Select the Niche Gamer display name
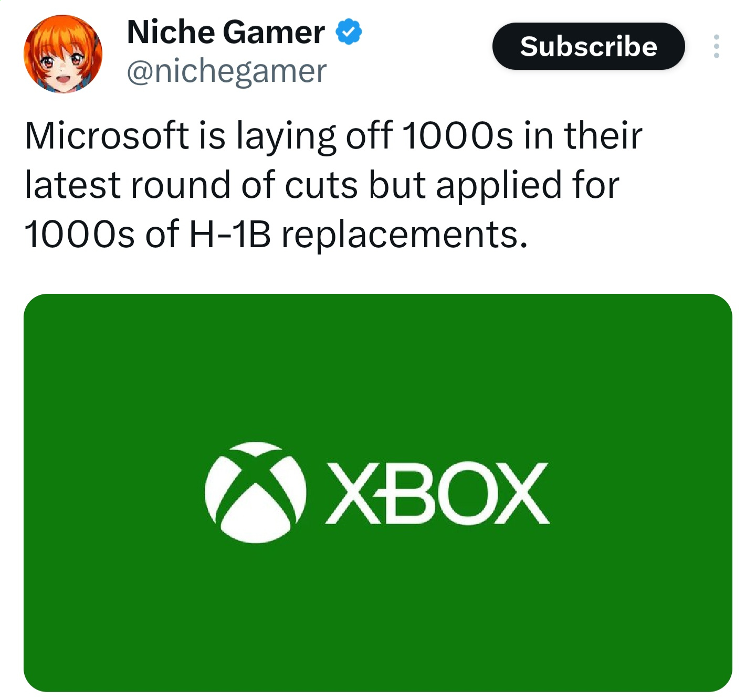This screenshot has height=700, width=756. click(226, 31)
